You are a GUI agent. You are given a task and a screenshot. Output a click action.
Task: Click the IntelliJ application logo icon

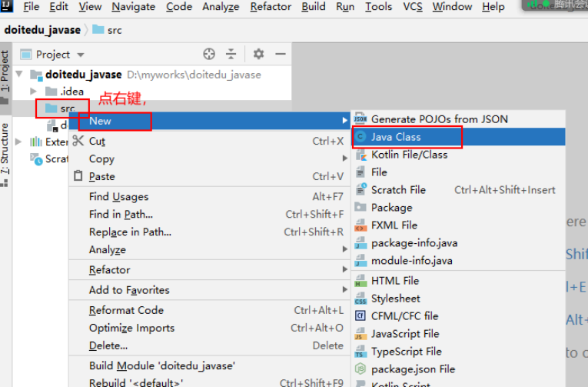(6, 5)
